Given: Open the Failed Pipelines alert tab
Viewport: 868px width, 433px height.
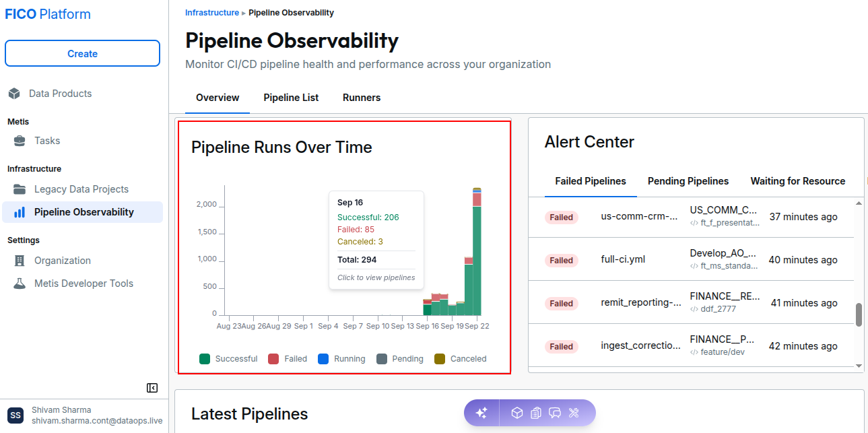Looking at the screenshot, I should pyautogui.click(x=591, y=181).
